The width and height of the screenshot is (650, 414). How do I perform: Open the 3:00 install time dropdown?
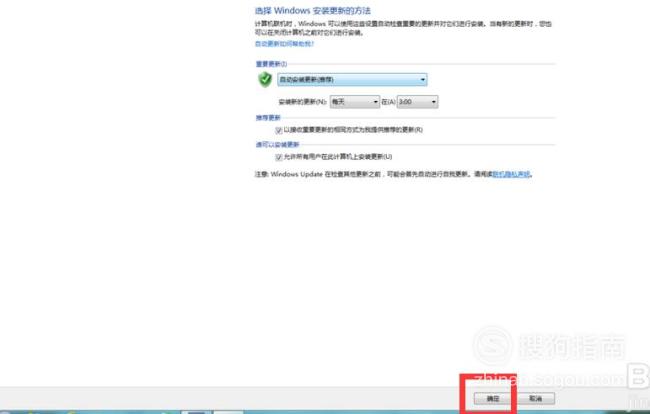tap(417, 102)
